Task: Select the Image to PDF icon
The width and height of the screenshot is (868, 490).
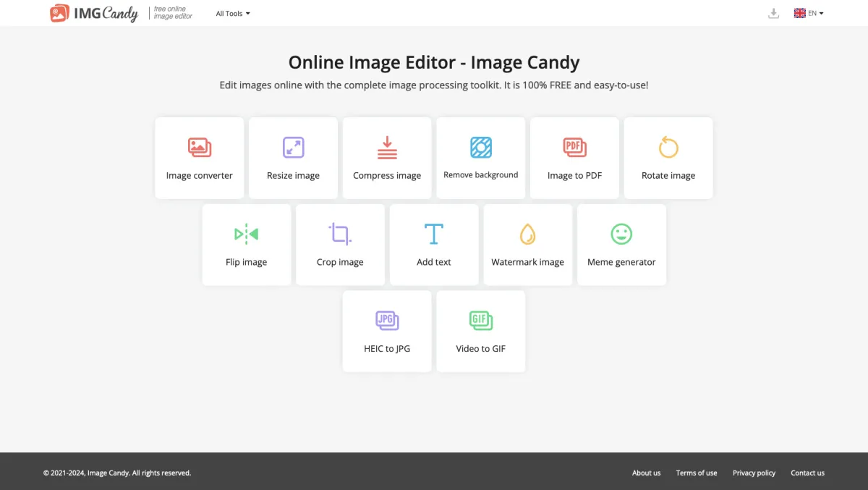Action: 574,148
